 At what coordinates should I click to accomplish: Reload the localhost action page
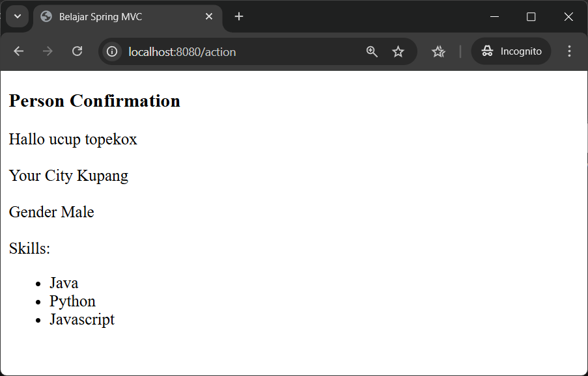tap(77, 51)
